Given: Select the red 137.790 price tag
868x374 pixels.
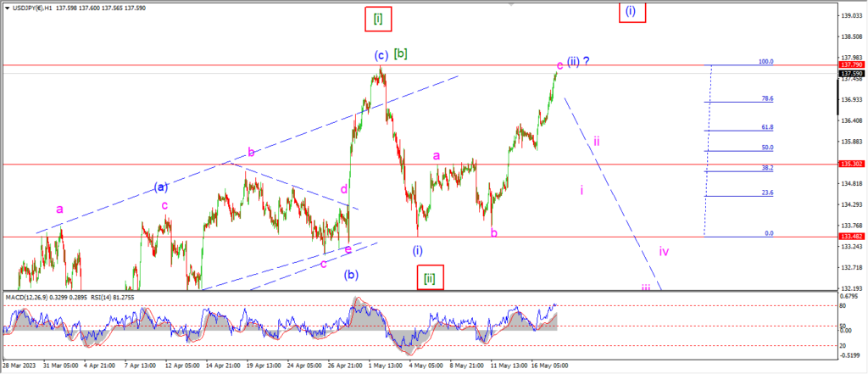Looking at the screenshot, I should 850,64.
